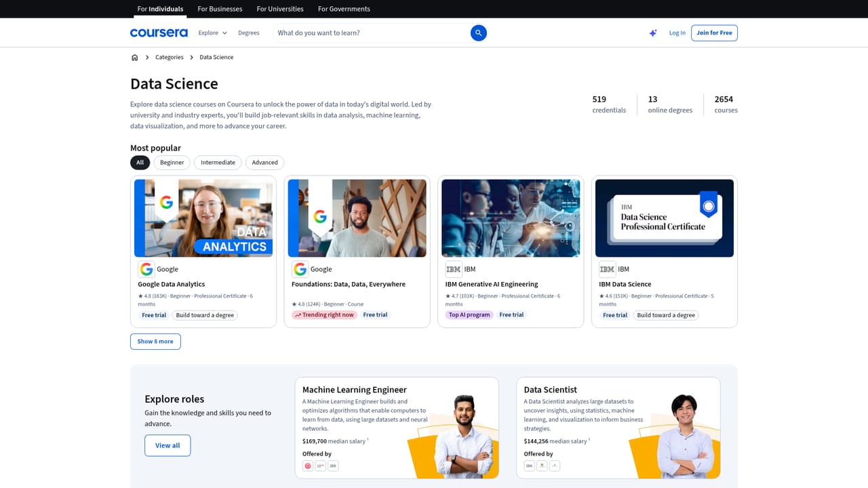Click first provider icon under Machine Learning Engineer
This screenshot has width=868, height=488.
(x=308, y=466)
